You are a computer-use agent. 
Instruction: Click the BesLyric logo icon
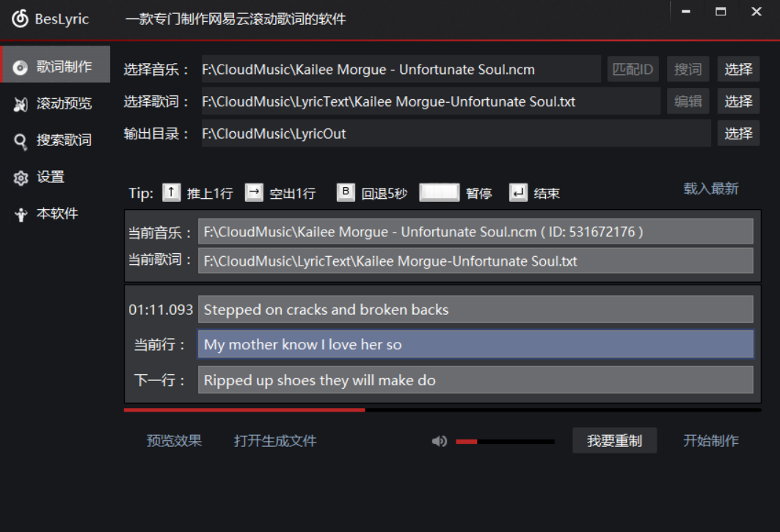pos(20,19)
